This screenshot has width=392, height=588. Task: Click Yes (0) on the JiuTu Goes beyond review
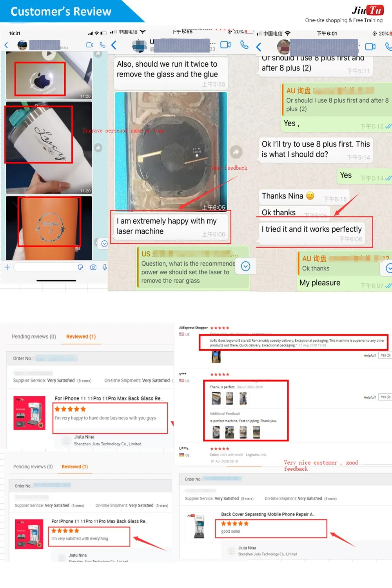tap(385, 356)
